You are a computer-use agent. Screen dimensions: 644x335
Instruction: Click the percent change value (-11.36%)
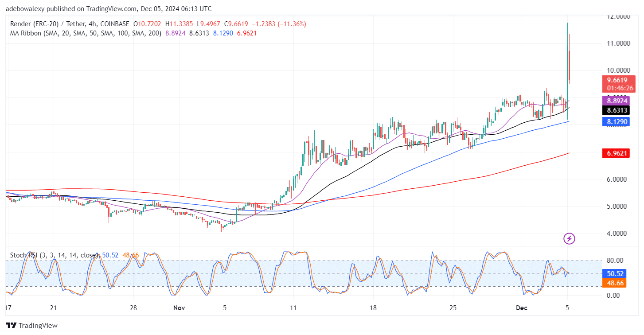tap(291, 23)
